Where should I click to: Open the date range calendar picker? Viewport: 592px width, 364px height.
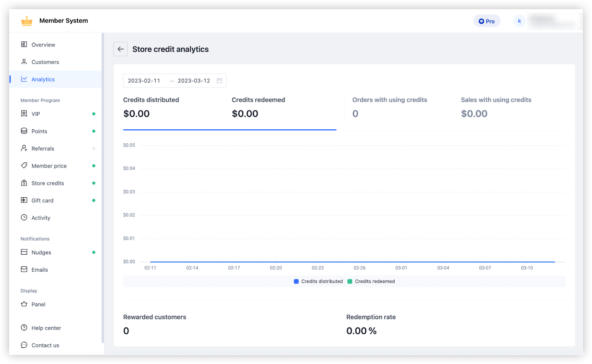(x=220, y=81)
